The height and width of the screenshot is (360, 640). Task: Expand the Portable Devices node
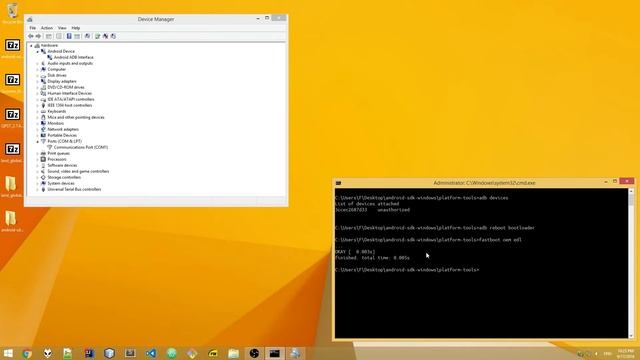[38, 136]
